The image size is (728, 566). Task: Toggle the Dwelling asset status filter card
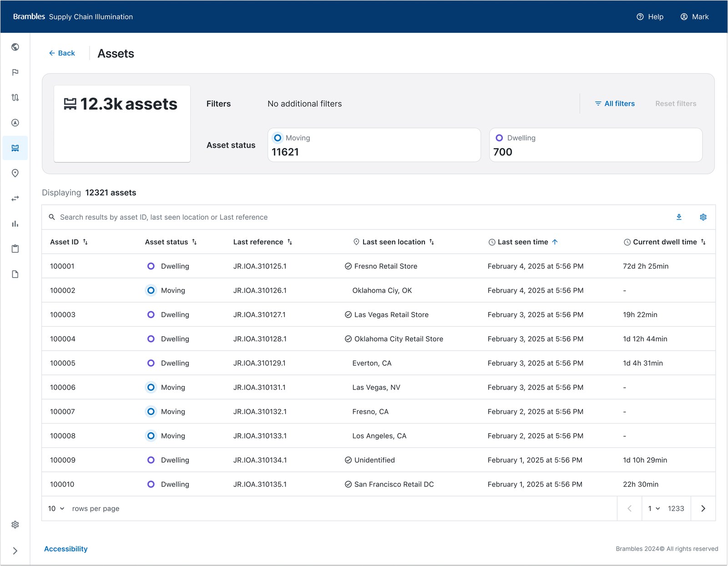pos(596,145)
